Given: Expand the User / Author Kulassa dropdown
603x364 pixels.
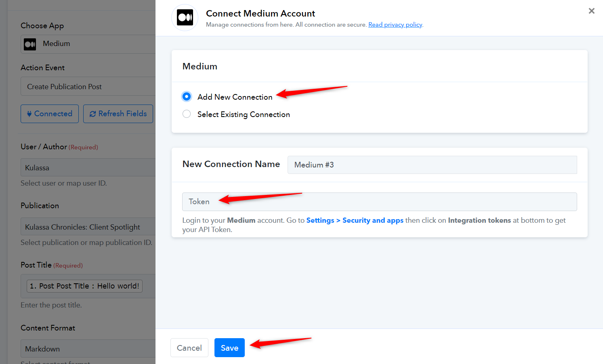Looking at the screenshot, I should pos(88,167).
